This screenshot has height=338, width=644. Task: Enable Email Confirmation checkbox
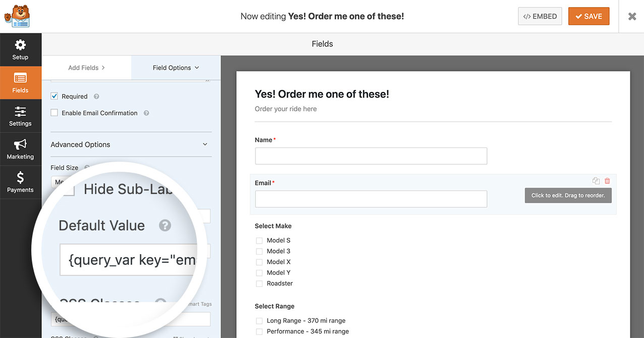55,113
